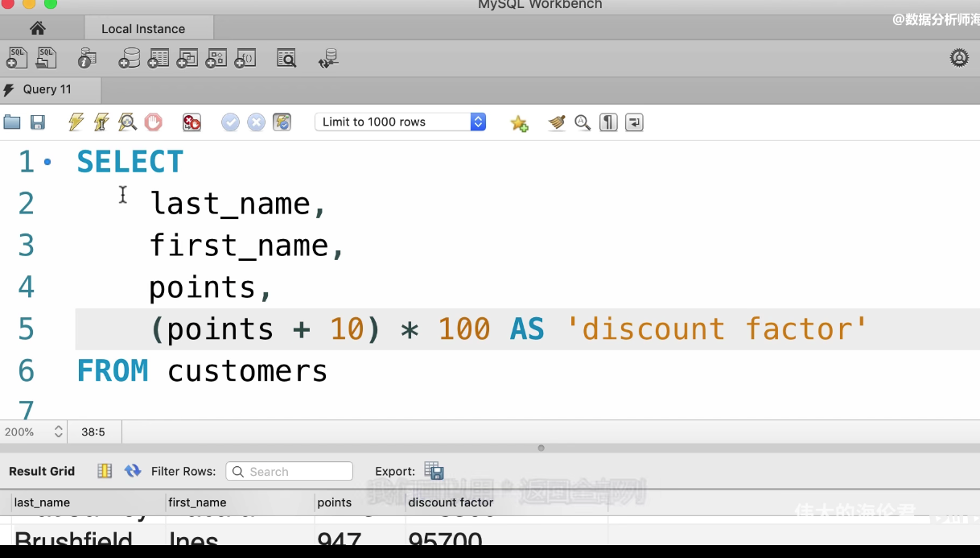
Task: Go to the Home screen icon
Action: click(37, 28)
